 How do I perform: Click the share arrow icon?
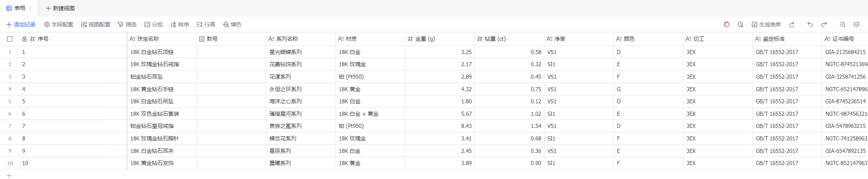click(792, 25)
